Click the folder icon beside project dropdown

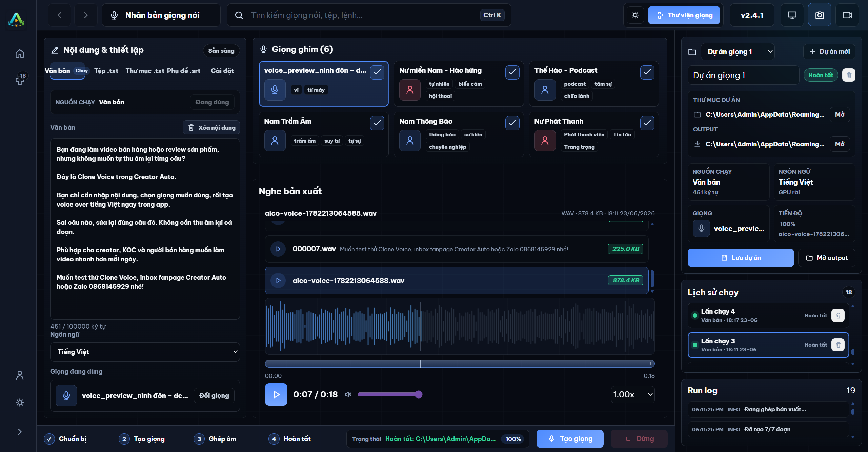tap(692, 52)
